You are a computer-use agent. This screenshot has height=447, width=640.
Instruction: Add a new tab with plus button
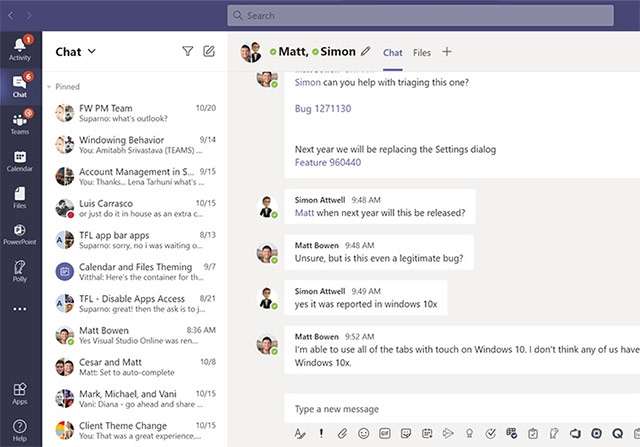click(x=447, y=52)
